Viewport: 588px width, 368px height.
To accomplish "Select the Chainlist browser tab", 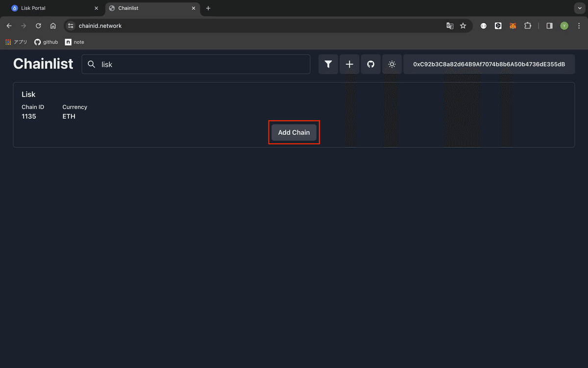I will 152,8.
